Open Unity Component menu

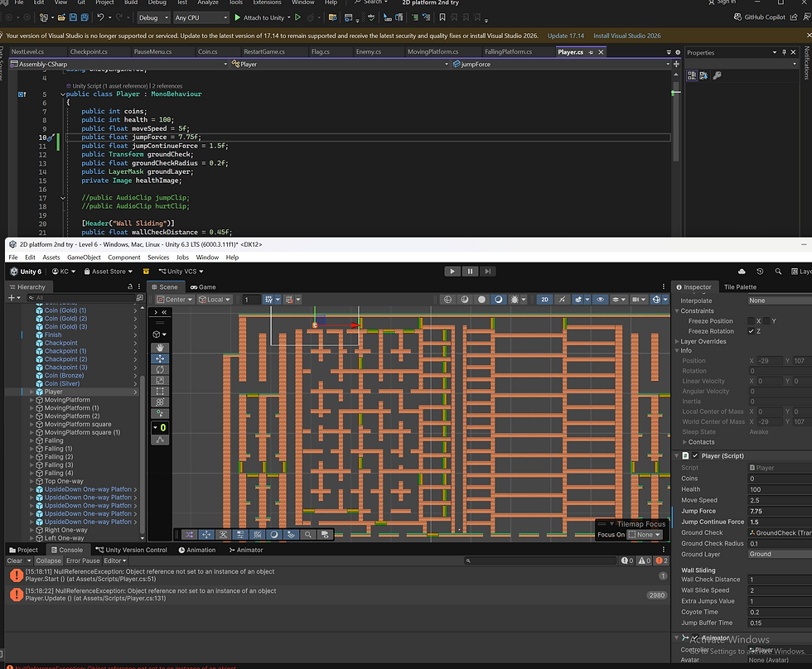click(x=123, y=257)
